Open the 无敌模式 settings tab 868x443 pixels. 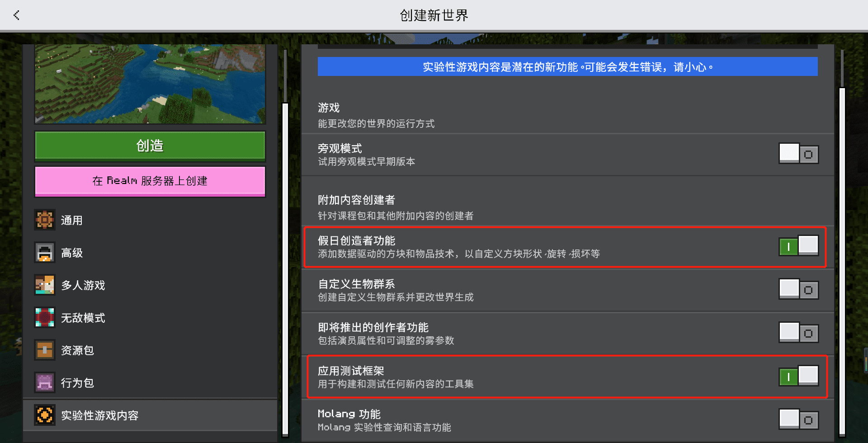coord(150,318)
